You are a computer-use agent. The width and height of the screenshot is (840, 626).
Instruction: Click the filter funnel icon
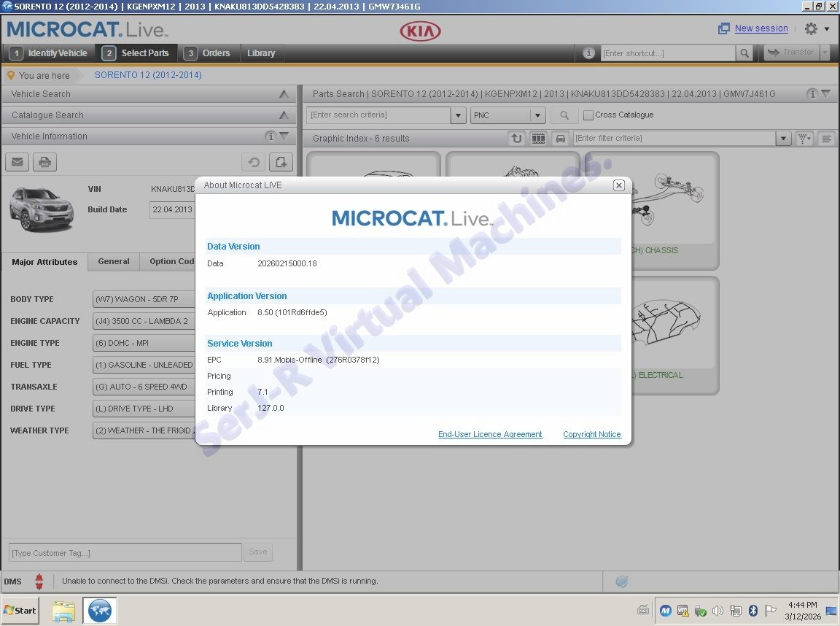pyautogui.click(x=804, y=139)
